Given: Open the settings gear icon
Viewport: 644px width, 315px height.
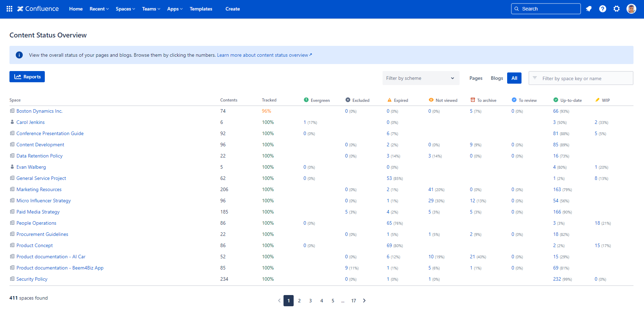Looking at the screenshot, I should [x=616, y=9].
